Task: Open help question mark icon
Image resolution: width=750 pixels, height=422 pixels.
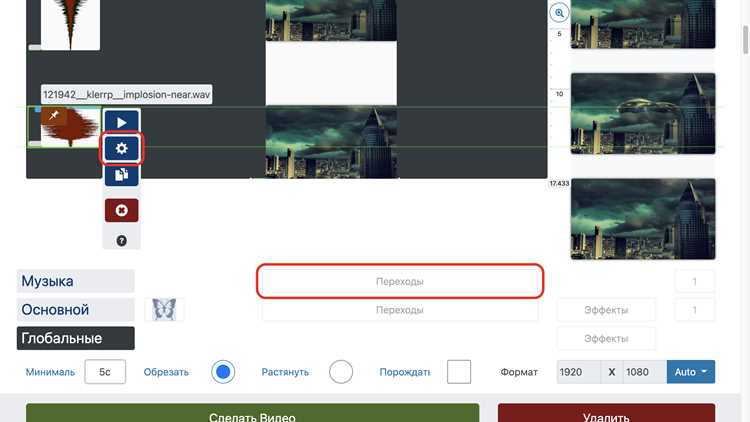Action: point(121,241)
